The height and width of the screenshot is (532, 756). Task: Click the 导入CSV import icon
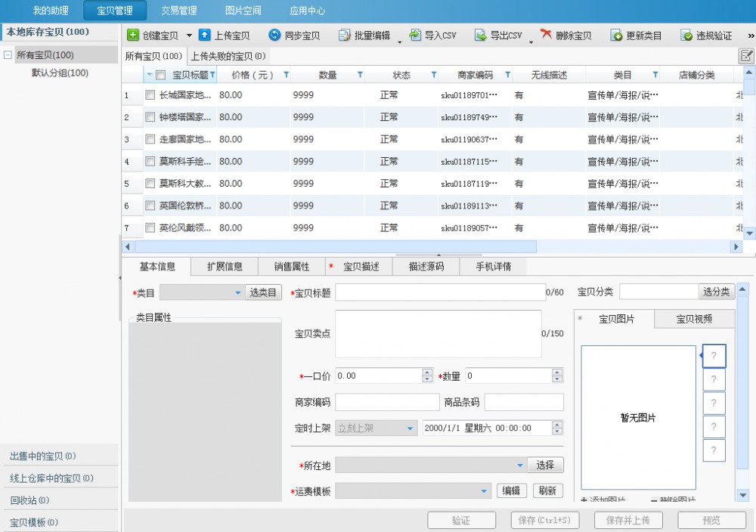(415, 36)
